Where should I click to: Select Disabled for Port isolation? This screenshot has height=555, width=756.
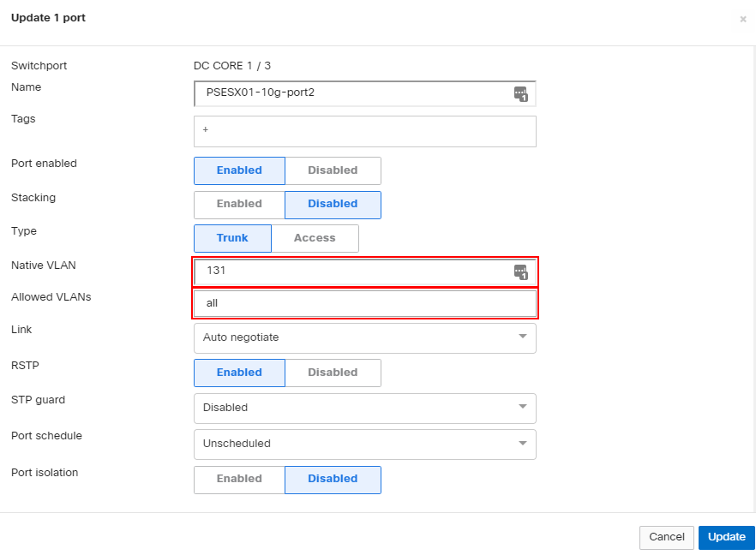[333, 479]
